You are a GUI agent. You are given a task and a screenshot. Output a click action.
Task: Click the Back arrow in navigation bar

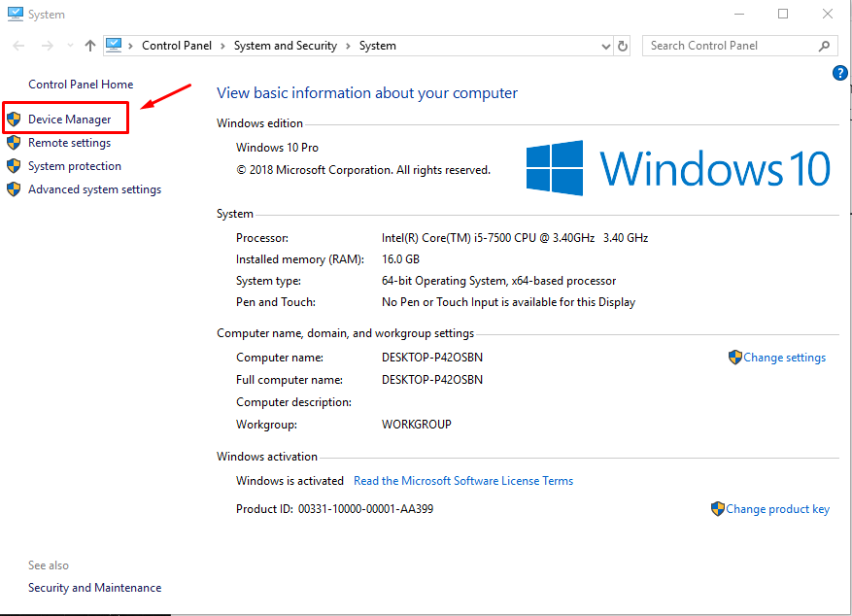pyautogui.click(x=18, y=46)
